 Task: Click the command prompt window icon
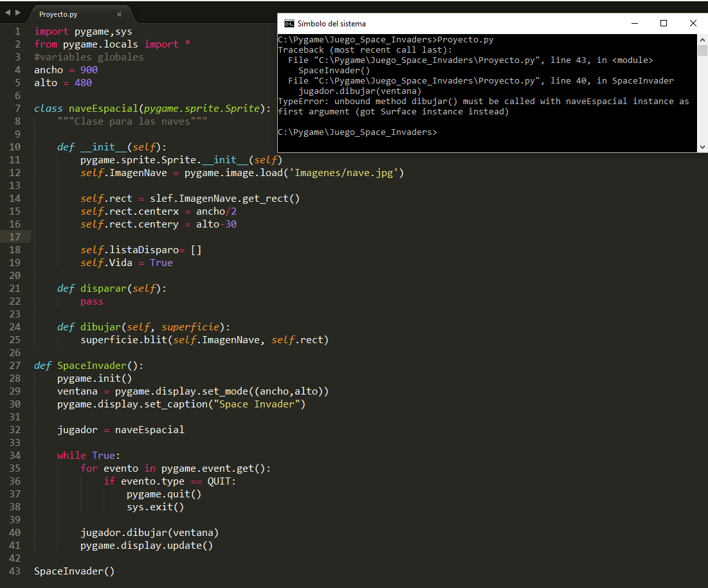289,24
